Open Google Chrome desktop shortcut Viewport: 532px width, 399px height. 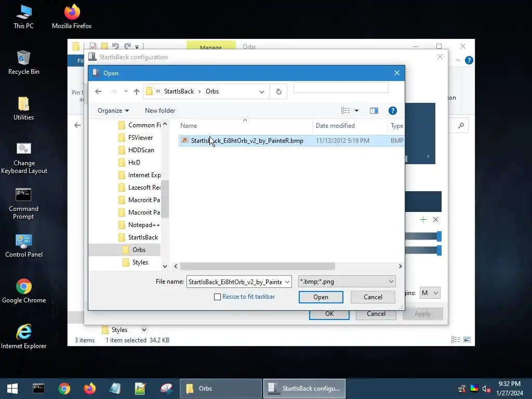tap(24, 291)
